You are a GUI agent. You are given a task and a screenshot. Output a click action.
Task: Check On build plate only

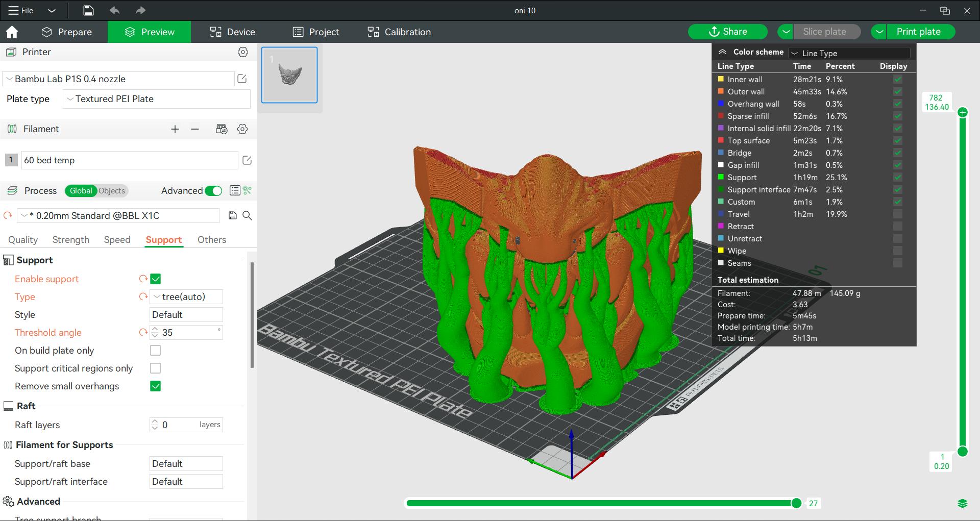click(x=156, y=350)
